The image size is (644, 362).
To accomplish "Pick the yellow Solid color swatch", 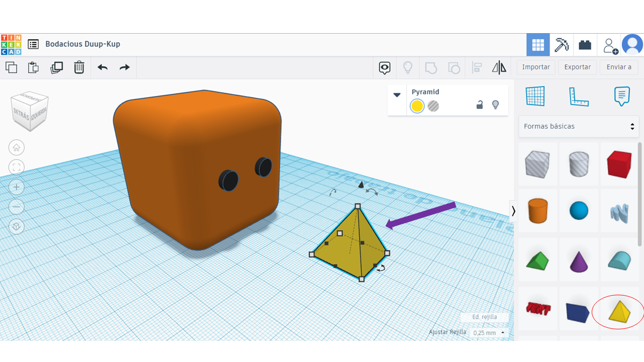I will click(417, 106).
